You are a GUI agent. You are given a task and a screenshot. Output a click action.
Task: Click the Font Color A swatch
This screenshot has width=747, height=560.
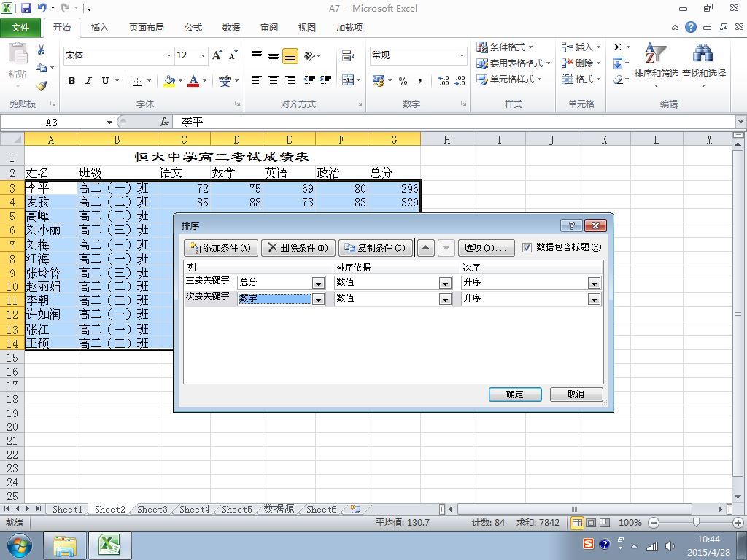(193, 81)
